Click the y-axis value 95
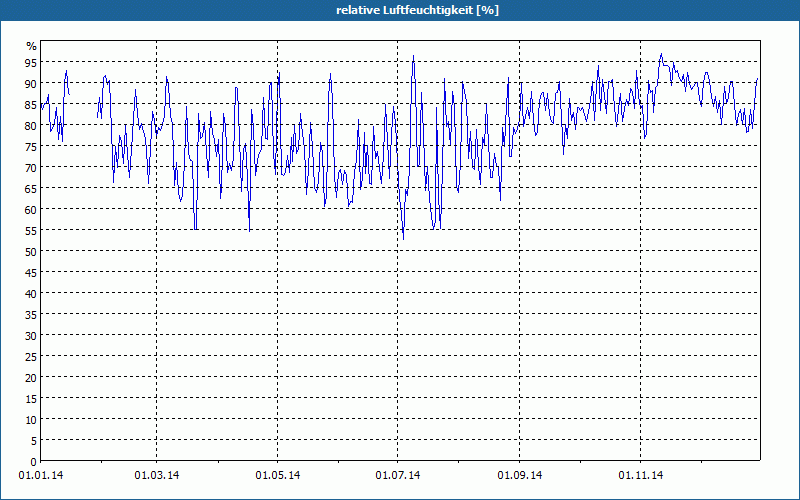 pos(31,63)
